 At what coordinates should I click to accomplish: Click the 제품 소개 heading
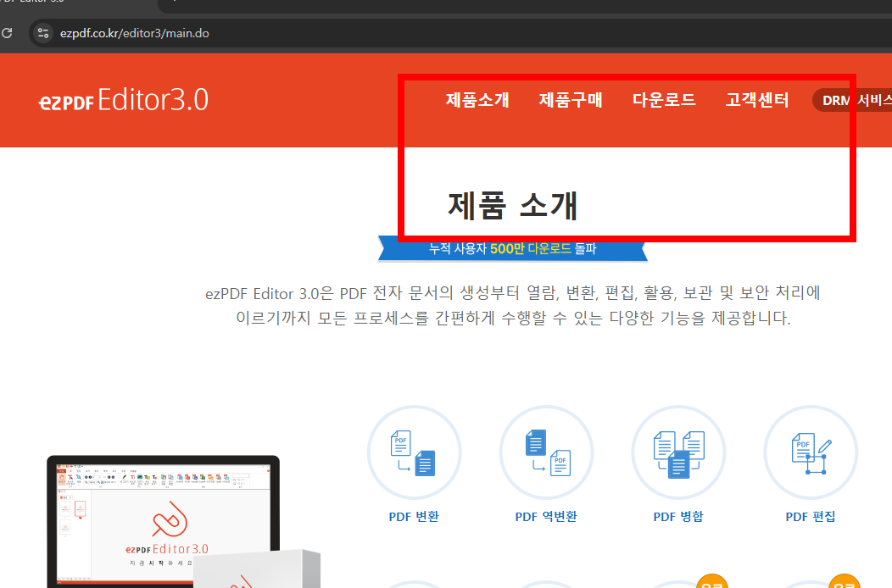512,205
